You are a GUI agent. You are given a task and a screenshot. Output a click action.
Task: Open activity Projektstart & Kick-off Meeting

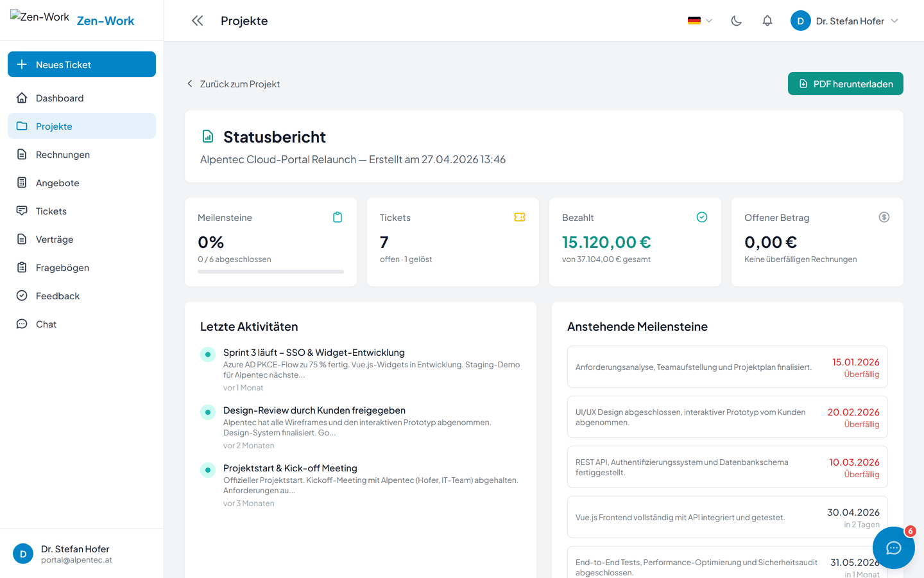tap(290, 468)
